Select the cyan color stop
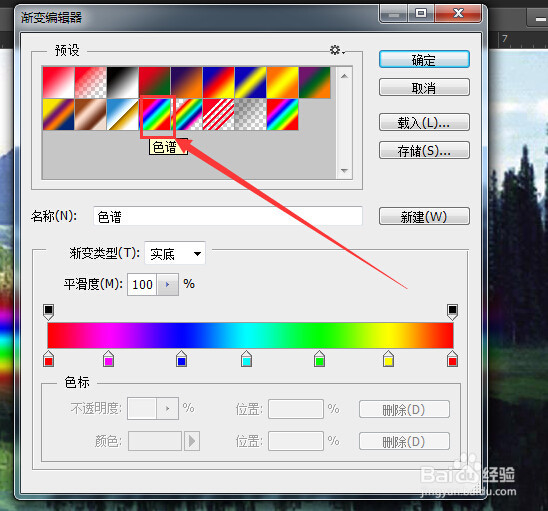548x511 pixels. [246, 359]
